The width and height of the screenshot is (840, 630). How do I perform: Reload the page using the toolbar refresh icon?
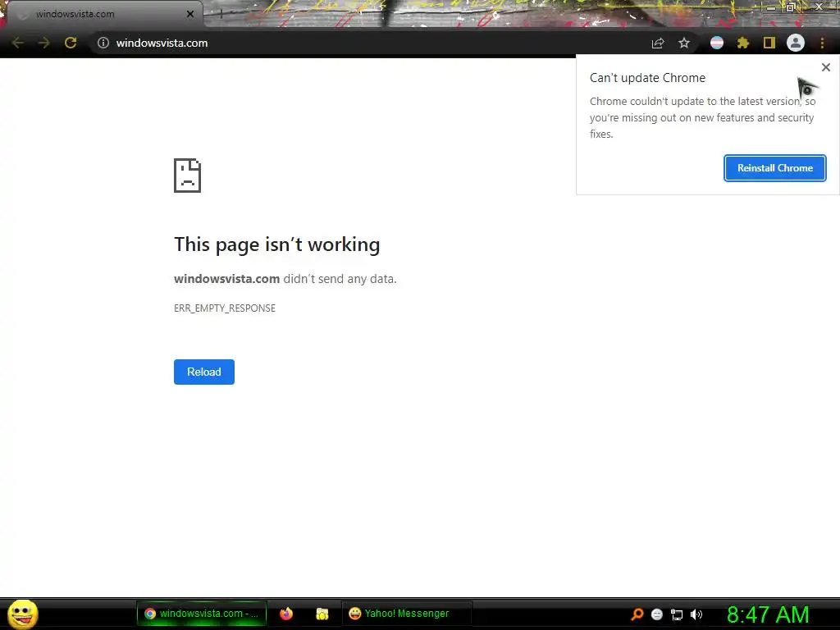tap(71, 43)
